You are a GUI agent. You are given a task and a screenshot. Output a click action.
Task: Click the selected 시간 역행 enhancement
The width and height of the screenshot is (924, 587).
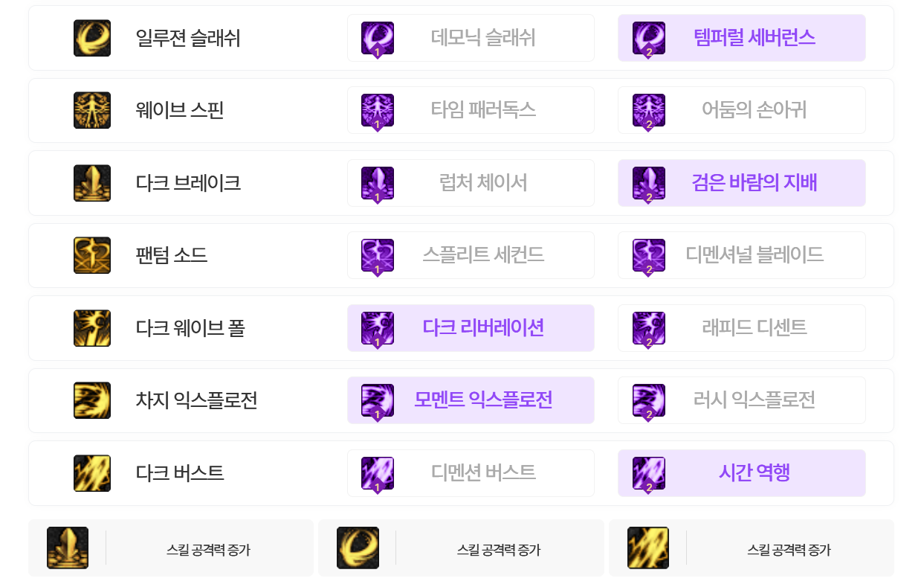(741, 473)
